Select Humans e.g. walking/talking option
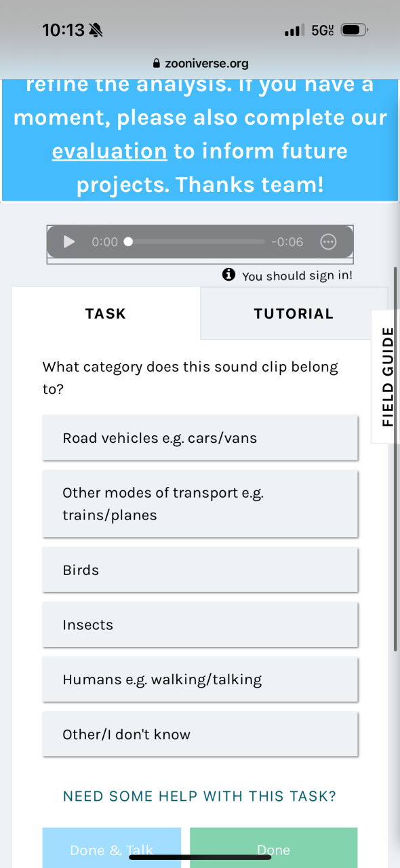400x868 pixels. click(x=200, y=679)
